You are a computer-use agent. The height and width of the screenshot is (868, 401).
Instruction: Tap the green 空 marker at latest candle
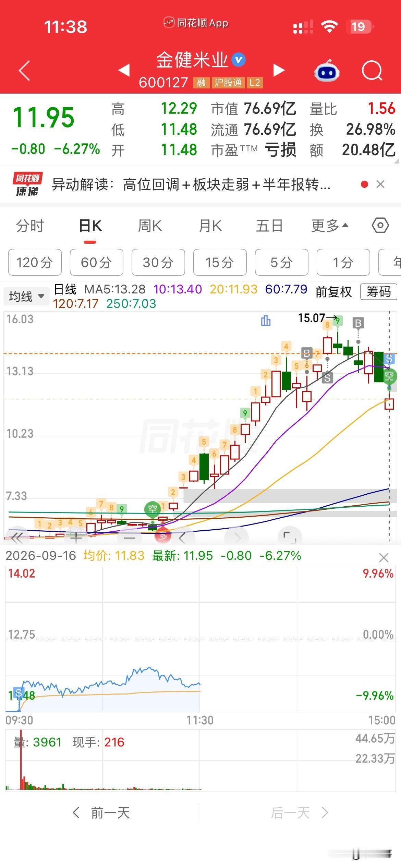(x=389, y=376)
